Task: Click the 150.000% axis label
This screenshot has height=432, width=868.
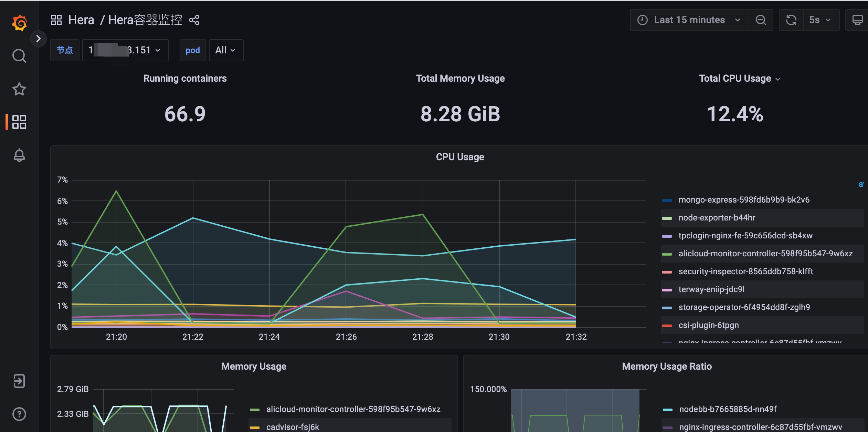Action: (x=488, y=389)
